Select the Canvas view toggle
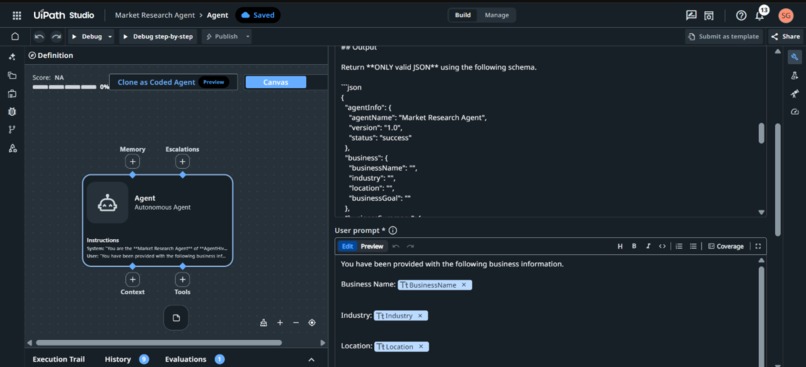The image size is (806, 367). pyautogui.click(x=276, y=82)
